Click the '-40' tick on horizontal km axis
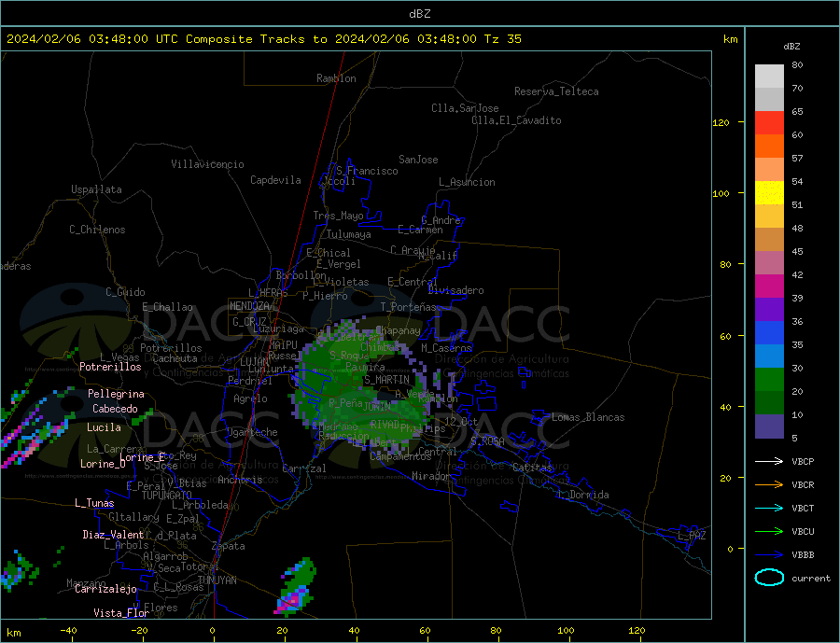The image size is (840, 643). [68, 631]
